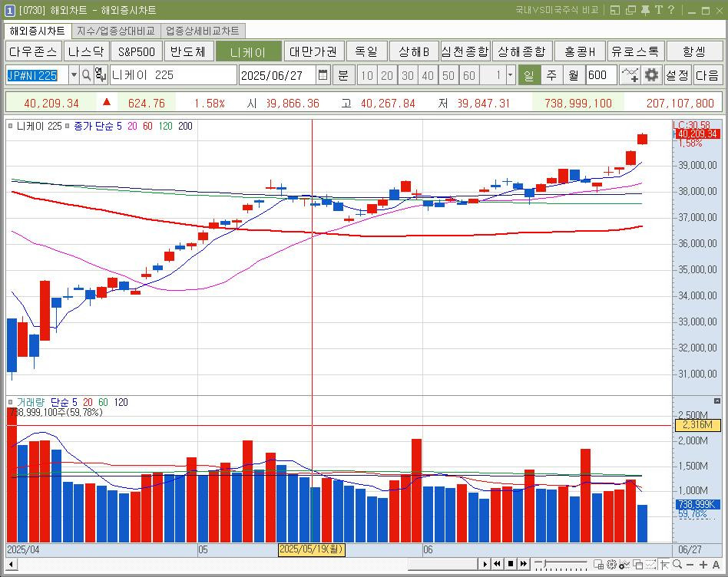Open the calendar date picker icon
Screen dimensions: 728x577
click(323, 74)
